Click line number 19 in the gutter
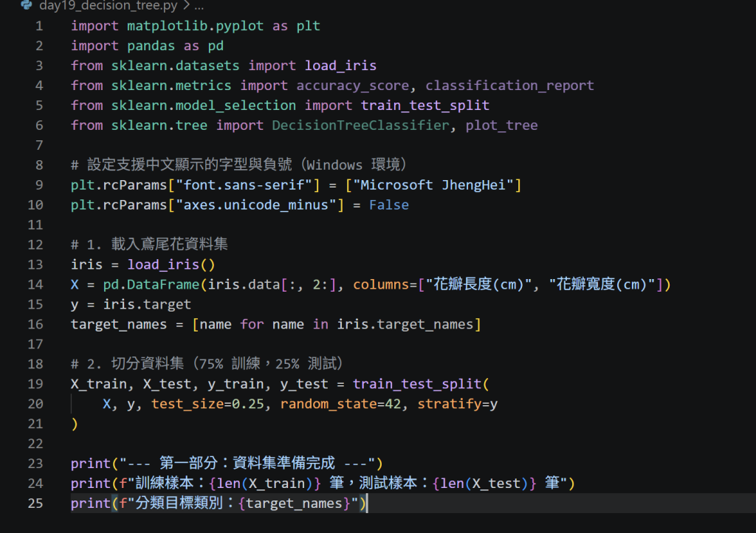 click(35, 384)
